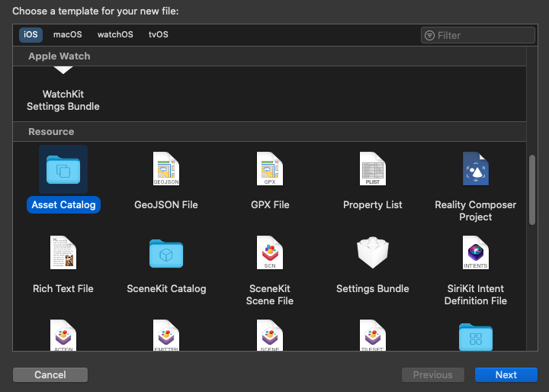Click the template list vertical scrollbar
549x392 pixels.
532,190
